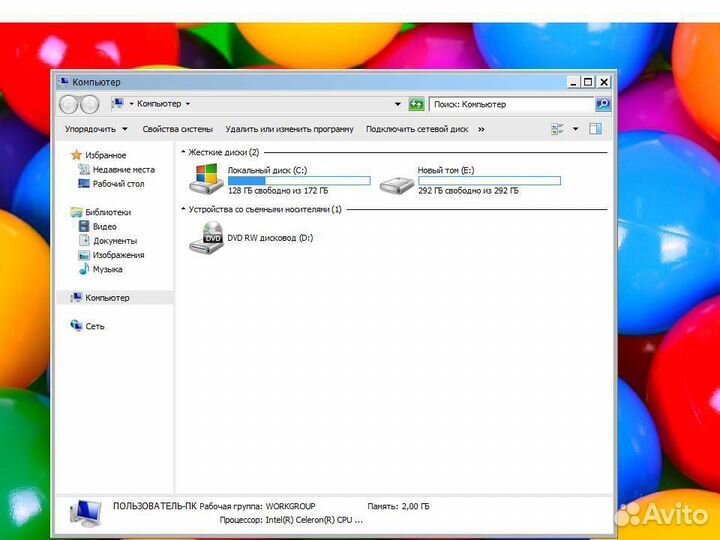720x540 pixels.
Task: Maximize the Компьютер window
Action: [588, 82]
